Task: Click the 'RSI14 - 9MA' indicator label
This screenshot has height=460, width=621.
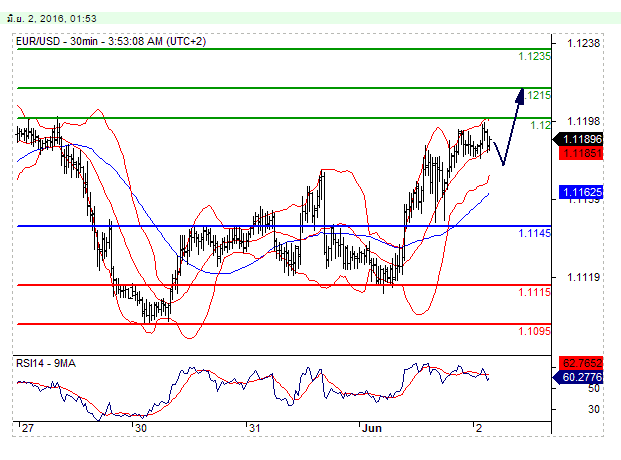Action: (x=46, y=363)
